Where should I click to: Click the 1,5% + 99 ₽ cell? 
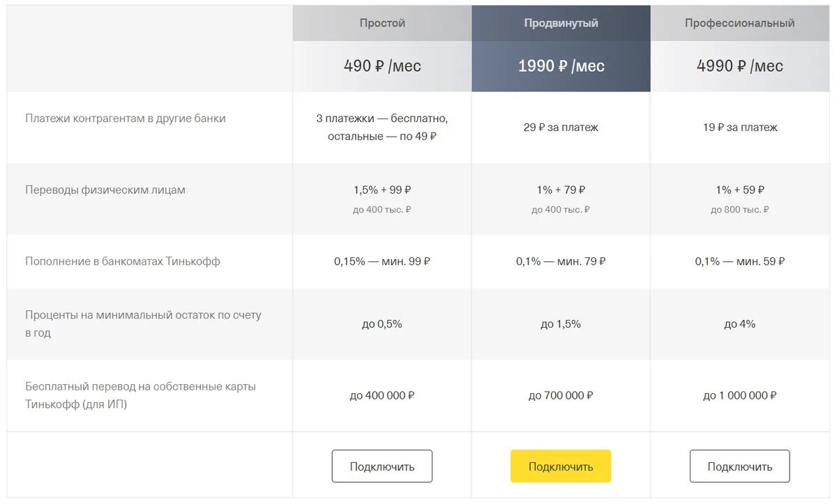[382, 190]
